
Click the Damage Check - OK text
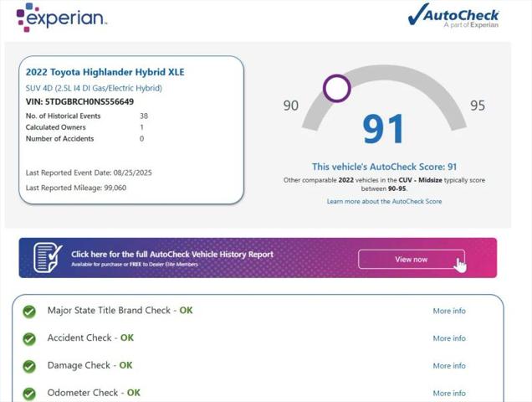coord(90,365)
